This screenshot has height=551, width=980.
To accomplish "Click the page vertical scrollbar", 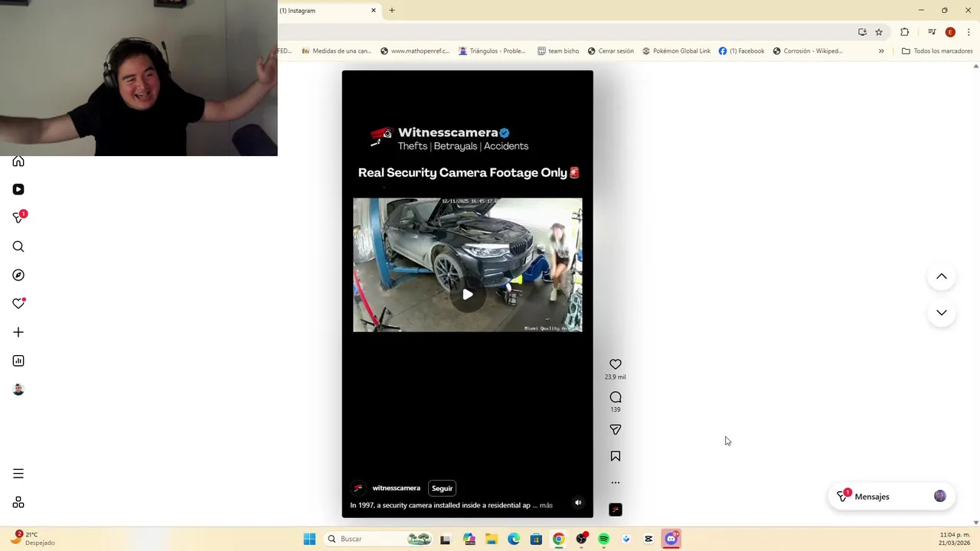I will (975, 293).
